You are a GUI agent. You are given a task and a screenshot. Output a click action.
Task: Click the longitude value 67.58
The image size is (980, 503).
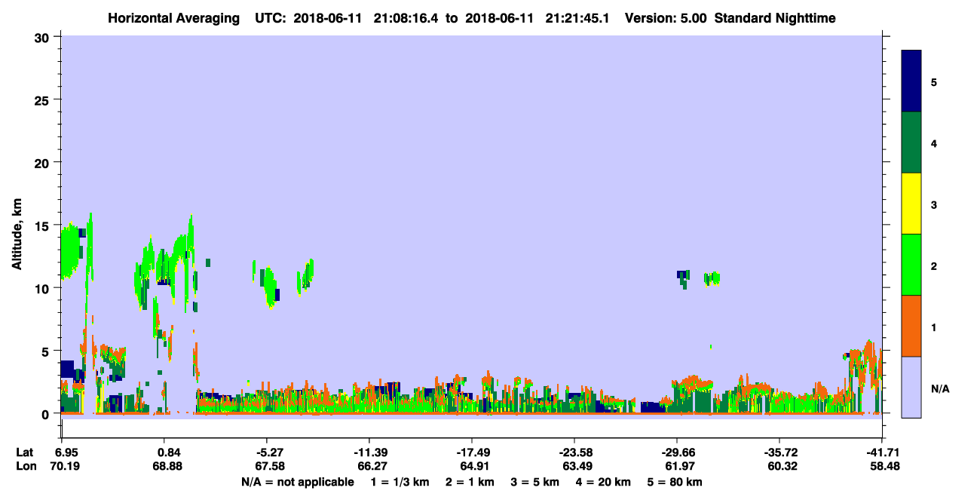(270, 467)
